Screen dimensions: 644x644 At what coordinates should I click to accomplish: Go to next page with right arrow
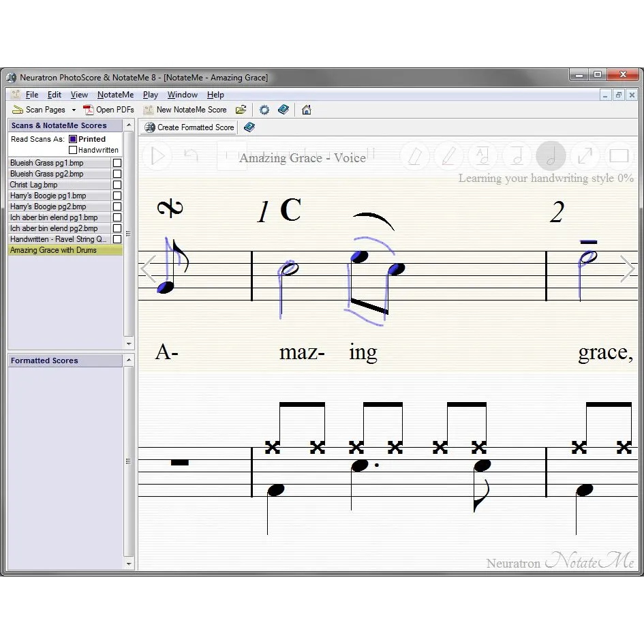(x=627, y=269)
